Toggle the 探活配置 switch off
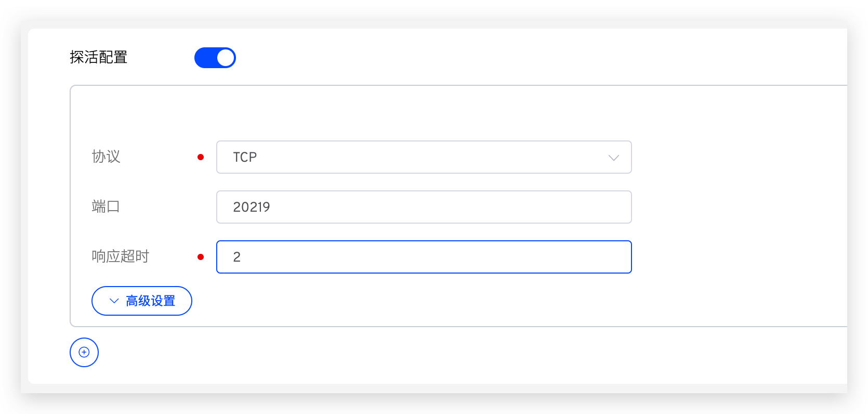The width and height of the screenshot is (868, 414). click(215, 58)
